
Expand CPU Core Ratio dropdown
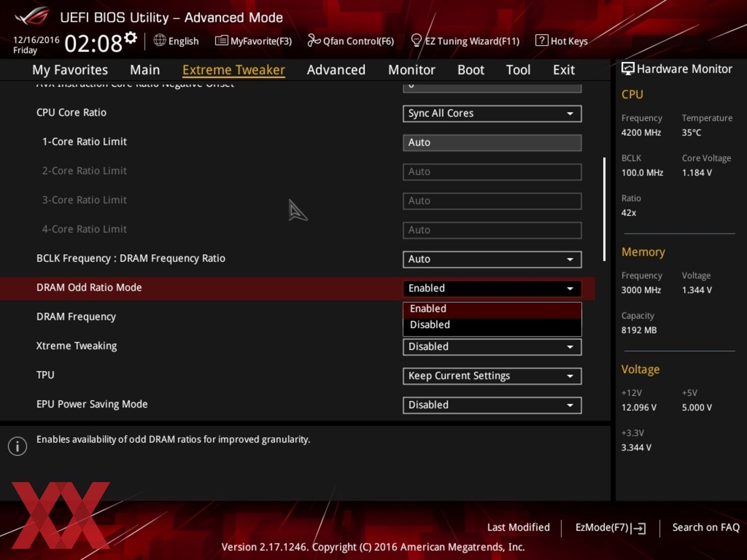click(x=492, y=113)
